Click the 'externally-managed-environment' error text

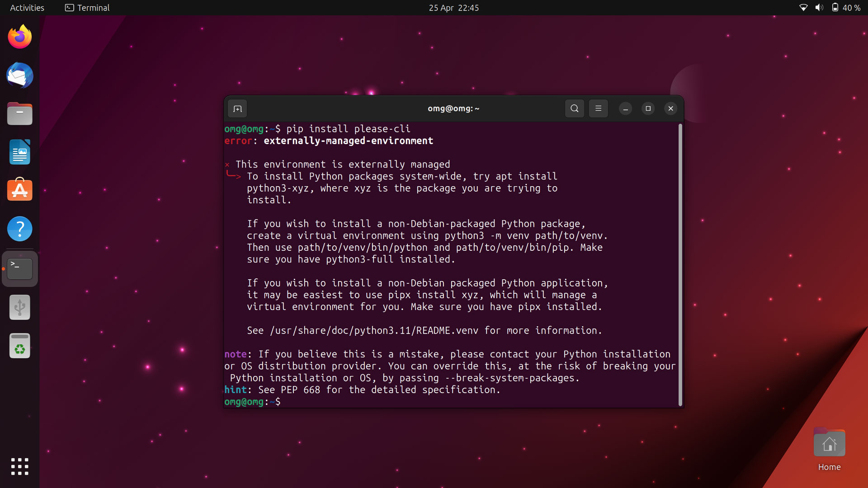click(x=348, y=141)
